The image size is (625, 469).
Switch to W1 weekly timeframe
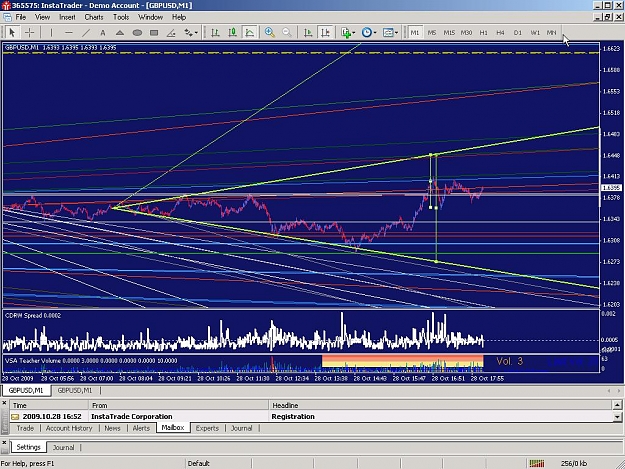tap(535, 32)
